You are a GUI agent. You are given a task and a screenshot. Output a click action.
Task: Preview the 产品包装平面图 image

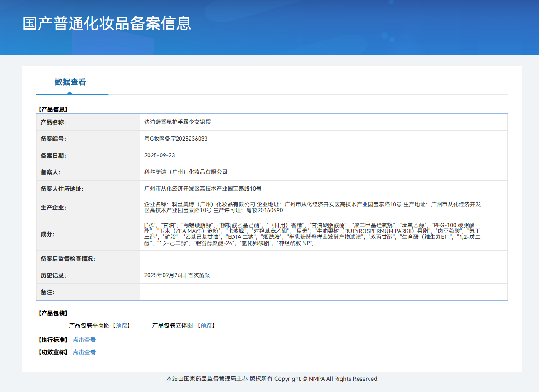(x=122, y=325)
